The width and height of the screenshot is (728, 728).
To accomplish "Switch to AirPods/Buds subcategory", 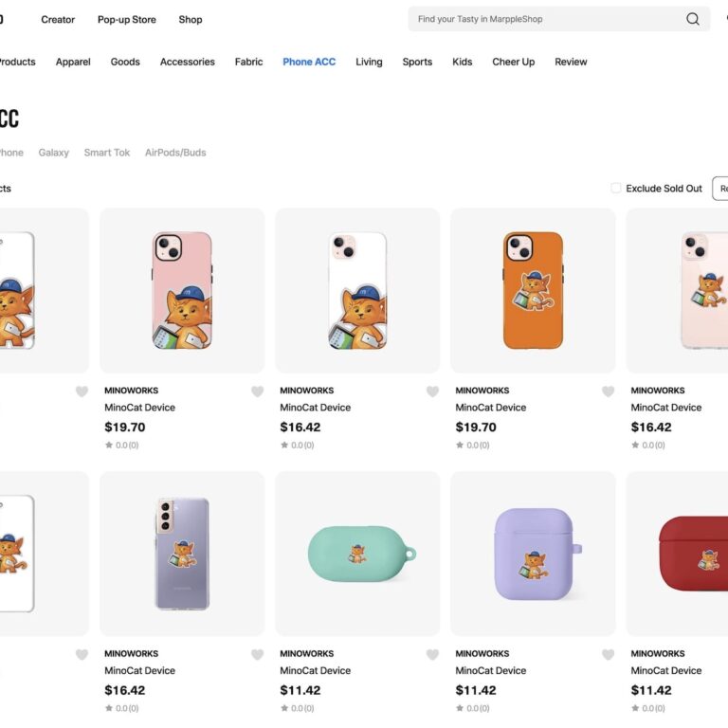I will (x=175, y=153).
